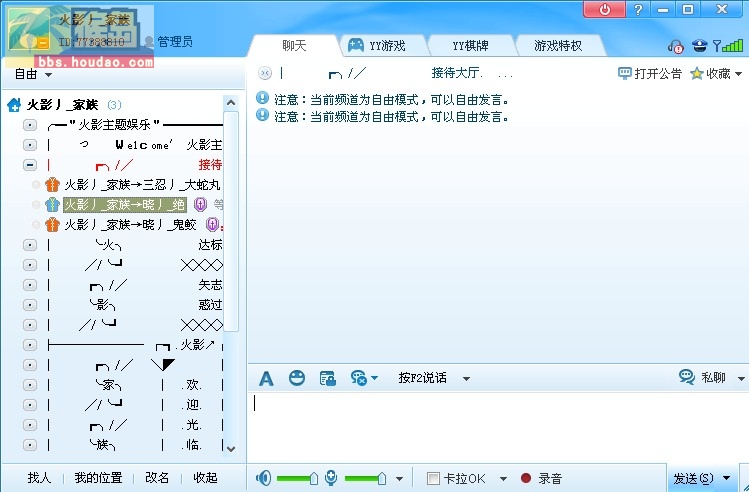
Task: Mute the speaker volume icon
Action: click(263, 478)
